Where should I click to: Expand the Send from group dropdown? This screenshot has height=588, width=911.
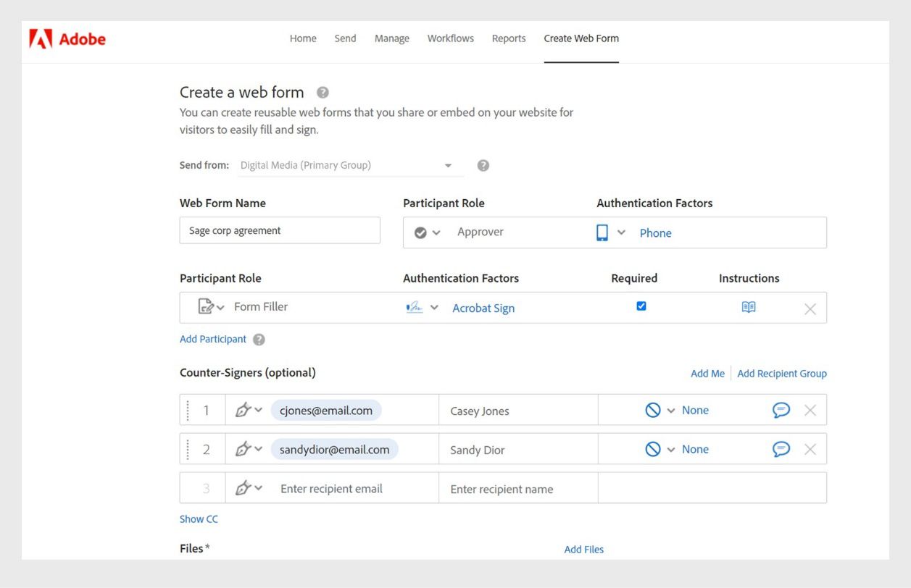click(x=448, y=166)
